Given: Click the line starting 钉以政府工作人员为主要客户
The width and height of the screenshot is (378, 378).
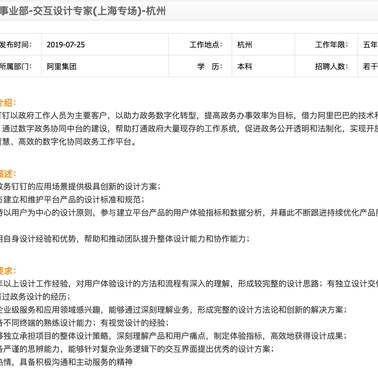Looking at the screenshot, I should [189, 115].
